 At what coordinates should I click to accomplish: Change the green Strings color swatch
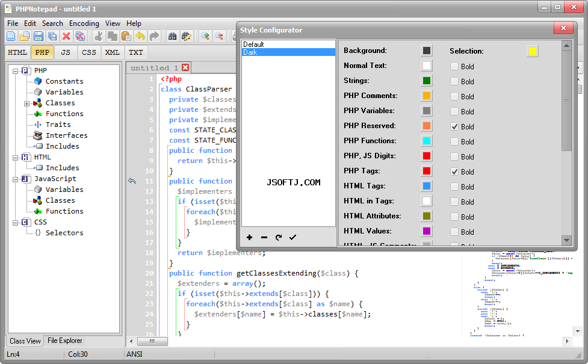(426, 81)
